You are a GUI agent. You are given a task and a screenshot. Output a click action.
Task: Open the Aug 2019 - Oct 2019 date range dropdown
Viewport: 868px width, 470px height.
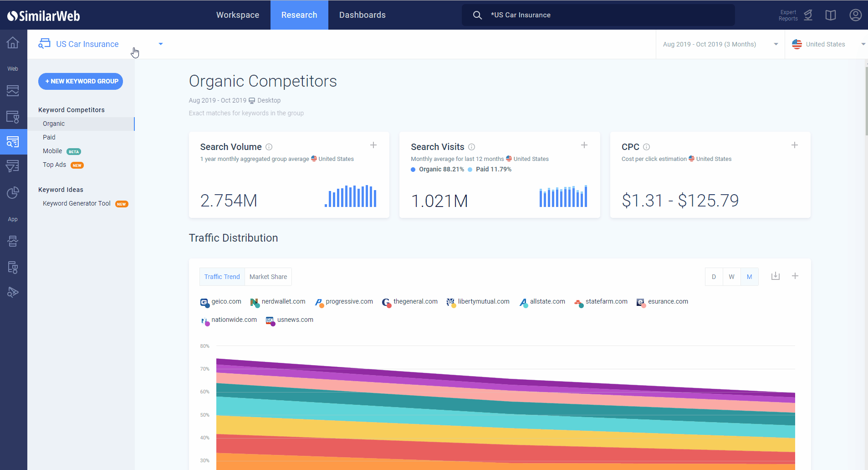tap(720, 44)
